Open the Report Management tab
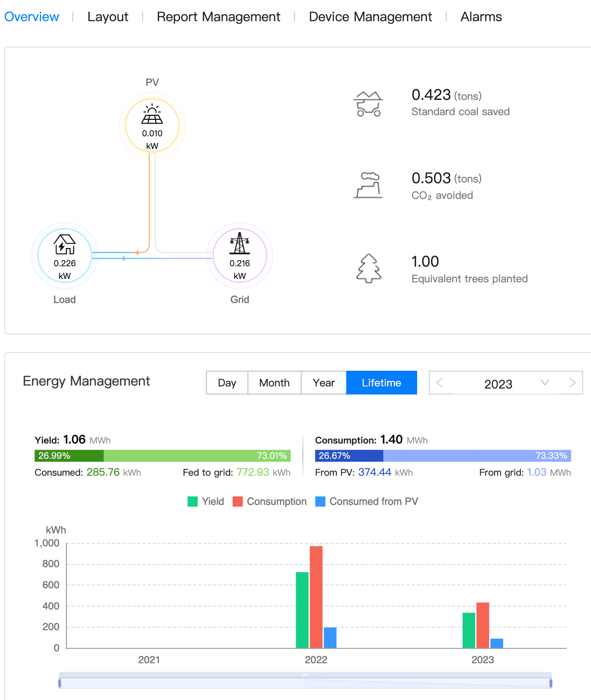 click(218, 17)
